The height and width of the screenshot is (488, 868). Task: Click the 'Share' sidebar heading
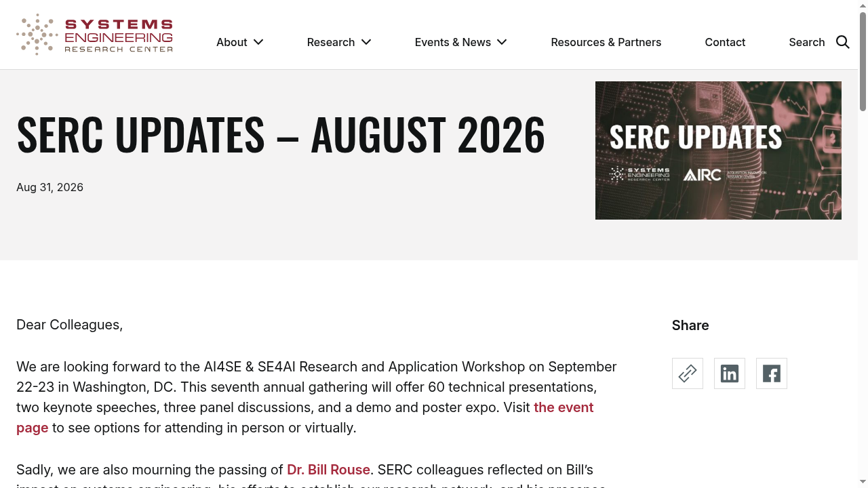click(690, 325)
